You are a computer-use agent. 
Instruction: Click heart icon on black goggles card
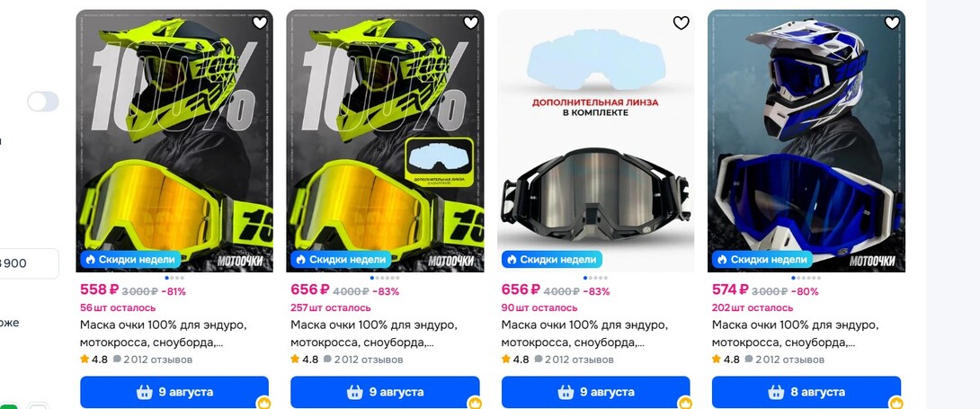tap(682, 23)
